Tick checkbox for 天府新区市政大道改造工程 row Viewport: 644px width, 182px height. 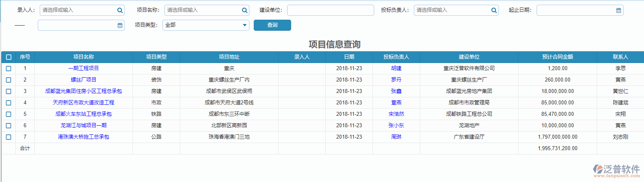point(9,103)
